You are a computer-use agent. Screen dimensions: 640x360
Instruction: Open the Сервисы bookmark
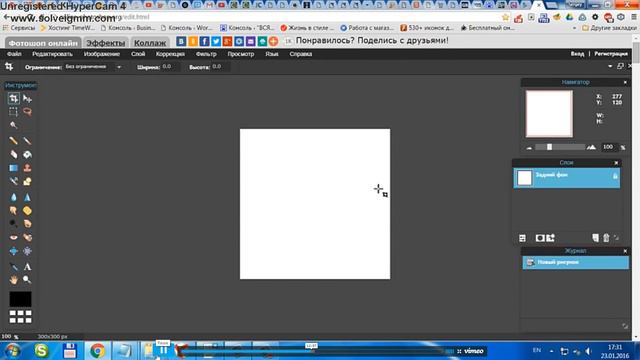click(19, 28)
